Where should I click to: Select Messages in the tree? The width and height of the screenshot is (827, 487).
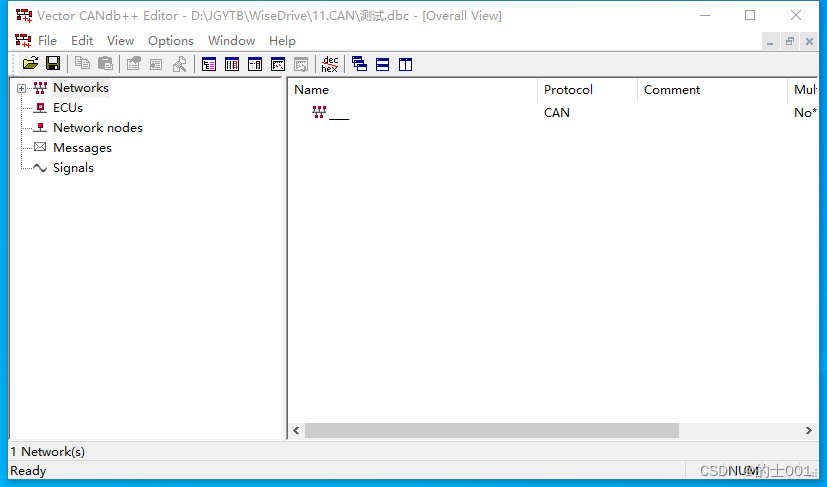click(x=82, y=148)
